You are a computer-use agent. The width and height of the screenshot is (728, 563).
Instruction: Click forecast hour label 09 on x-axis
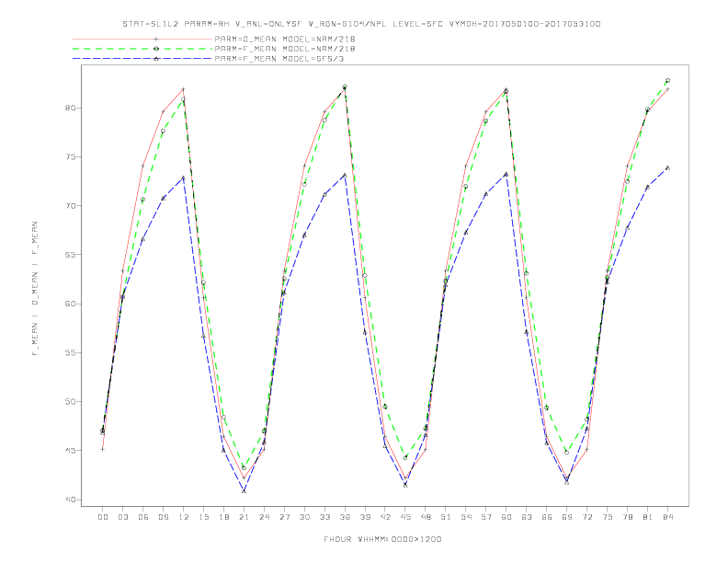tap(163, 517)
